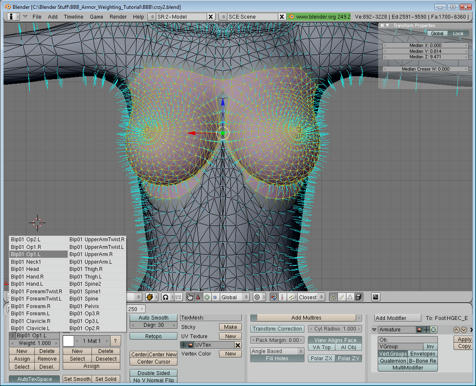The image size is (476, 386).
Task: Click the Remove vertex group button
Action: [47, 359]
